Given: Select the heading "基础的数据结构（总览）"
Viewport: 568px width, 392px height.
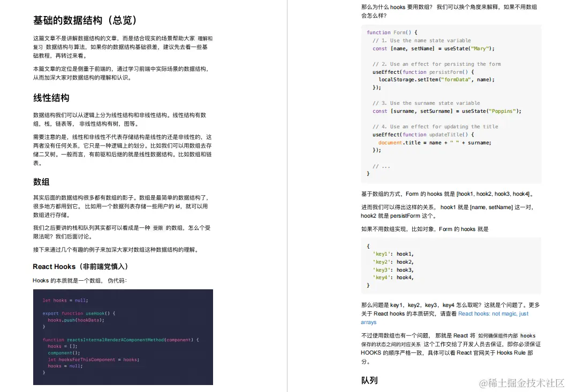Looking at the screenshot, I should click(x=86, y=20).
